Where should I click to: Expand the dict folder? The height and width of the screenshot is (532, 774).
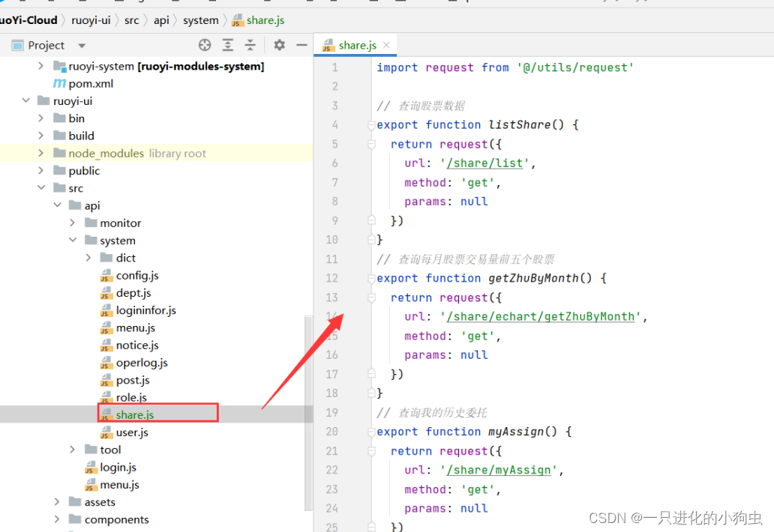88,258
